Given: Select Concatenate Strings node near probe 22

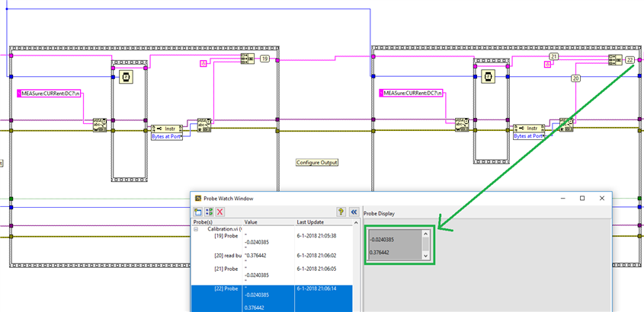Looking at the screenshot, I should click(614, 60).
